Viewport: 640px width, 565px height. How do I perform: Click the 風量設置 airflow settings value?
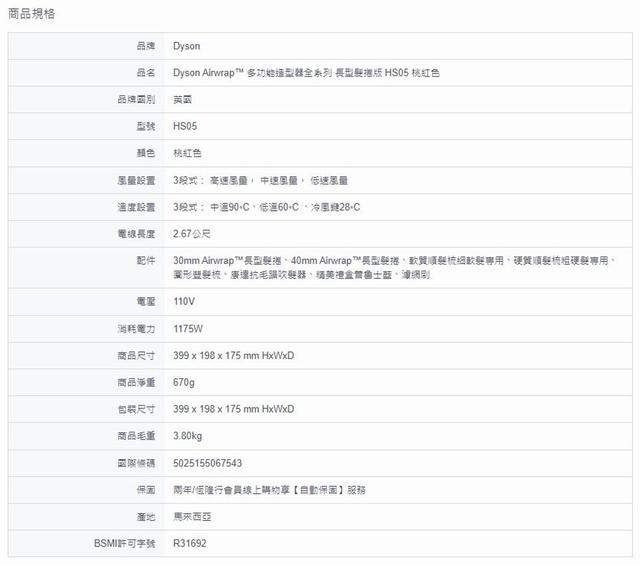pyautogui.click(x=260, y=181)
